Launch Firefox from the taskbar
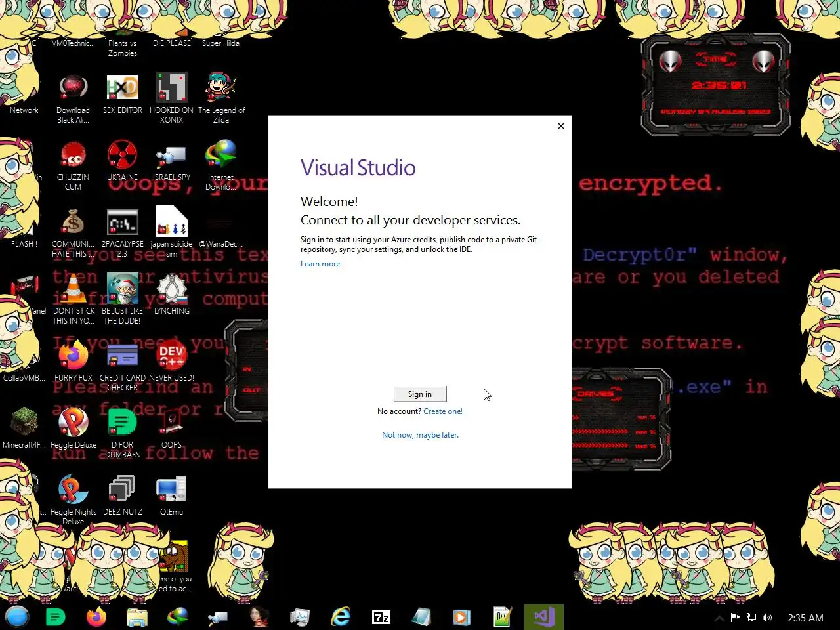This screenshot has height=630, width=840. (96, 617)
